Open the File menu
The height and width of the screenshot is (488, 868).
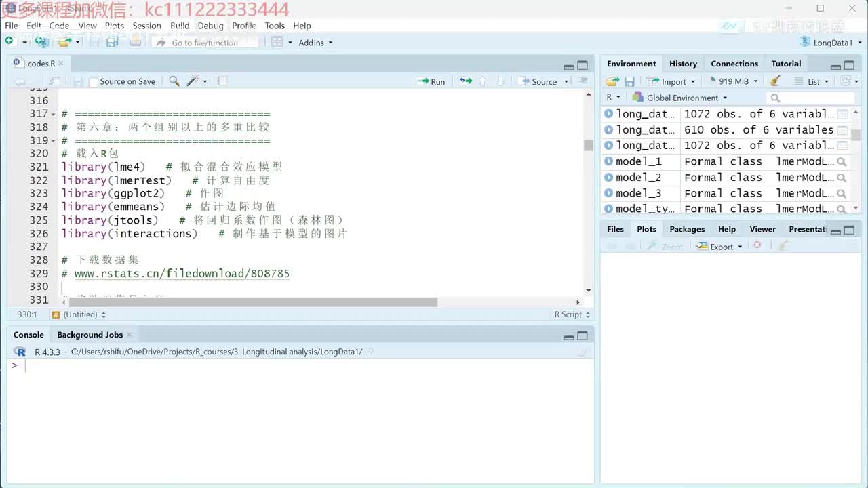click(x=12, y=26)
